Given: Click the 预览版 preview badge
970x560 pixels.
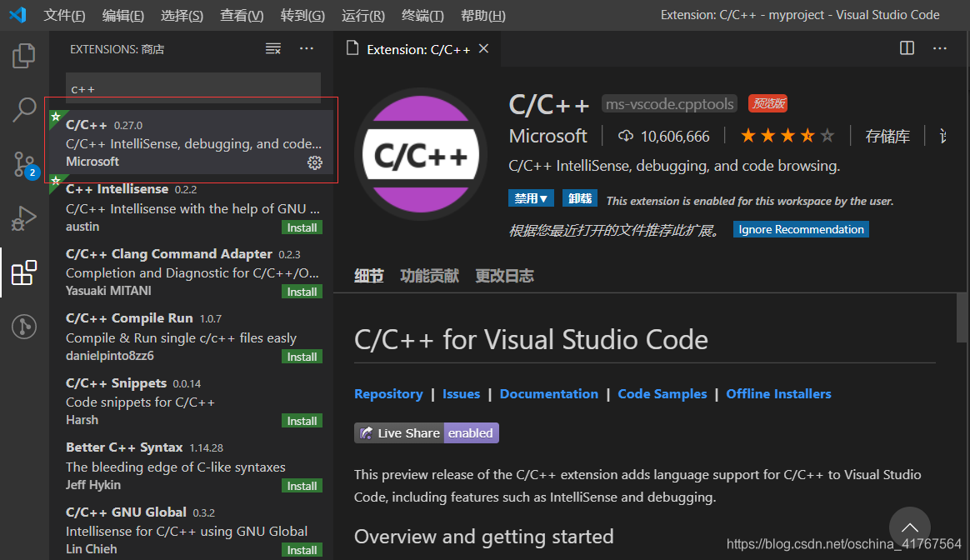Looking at the screenshot, I should pos(767,103).
